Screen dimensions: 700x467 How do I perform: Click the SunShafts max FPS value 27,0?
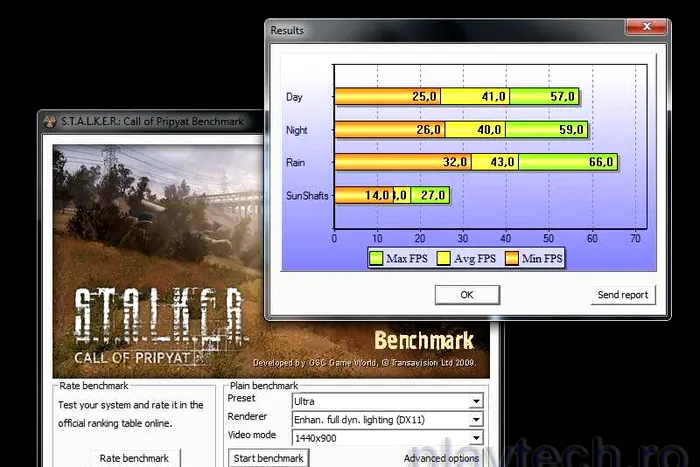(433, 195)
